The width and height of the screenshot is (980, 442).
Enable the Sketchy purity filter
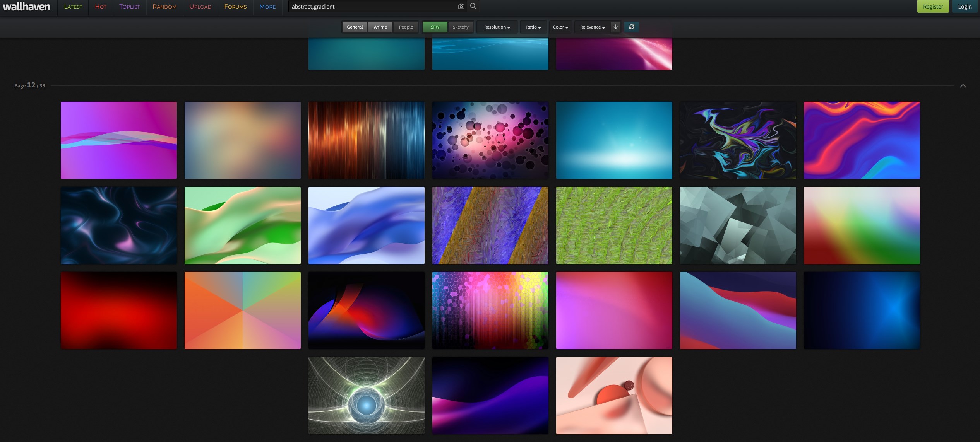[460, 27]
